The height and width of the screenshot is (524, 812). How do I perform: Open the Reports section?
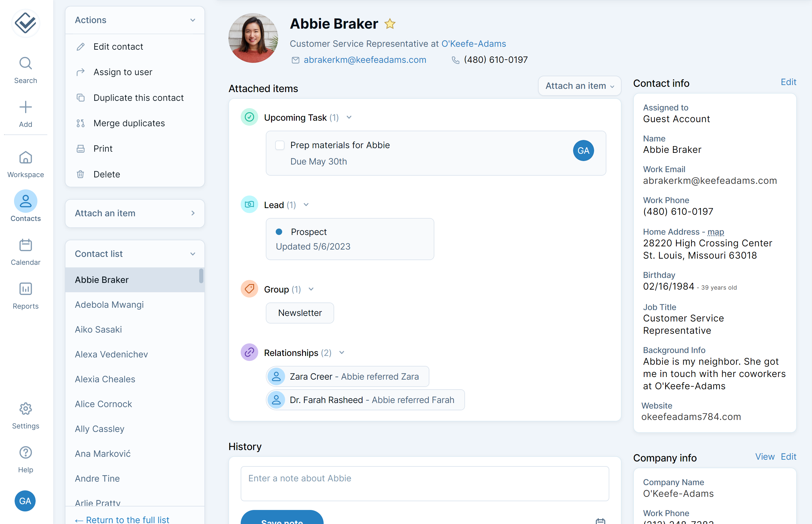click(25, 294)
